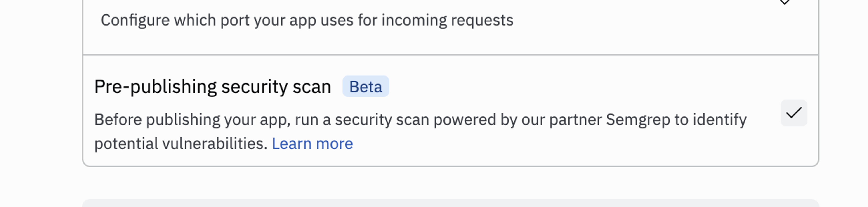
Task: Click the words 'incoming requests'
Action: point(447,20)
